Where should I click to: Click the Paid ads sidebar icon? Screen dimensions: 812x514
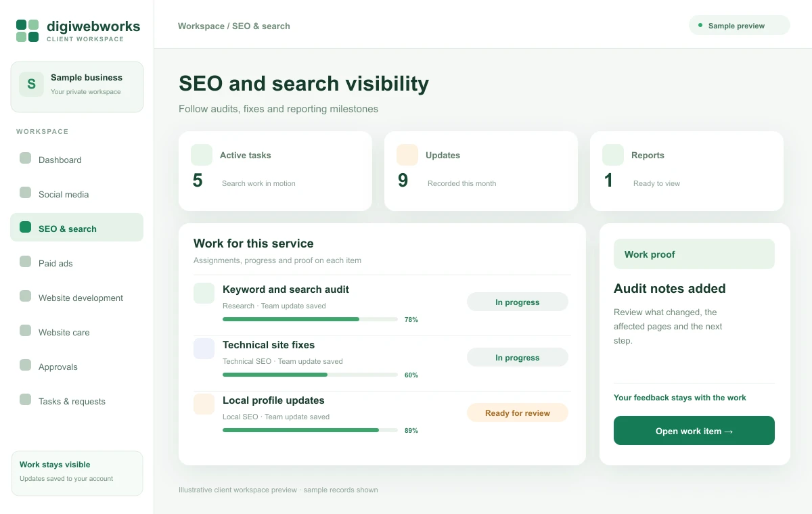coord(25,262)
